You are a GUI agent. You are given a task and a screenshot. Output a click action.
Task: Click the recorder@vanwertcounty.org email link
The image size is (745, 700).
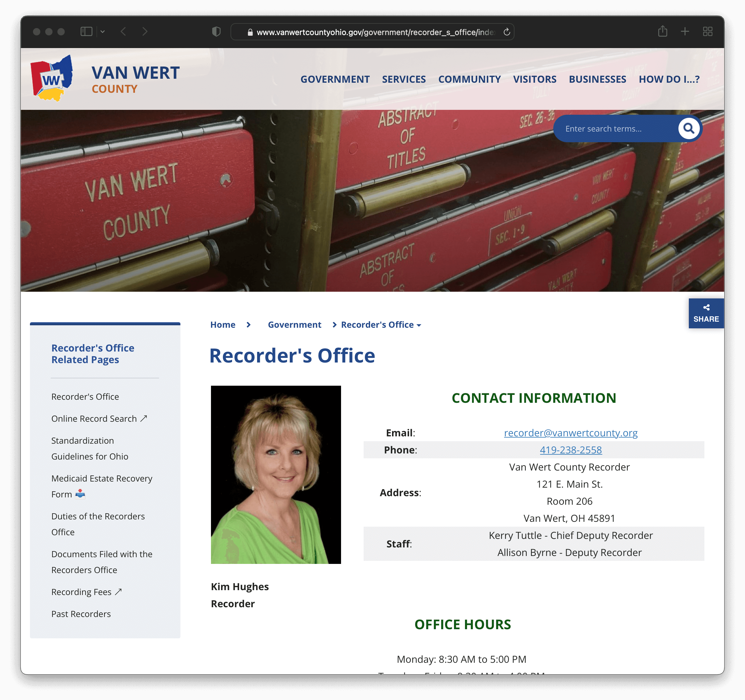click(x=570, y=433)
